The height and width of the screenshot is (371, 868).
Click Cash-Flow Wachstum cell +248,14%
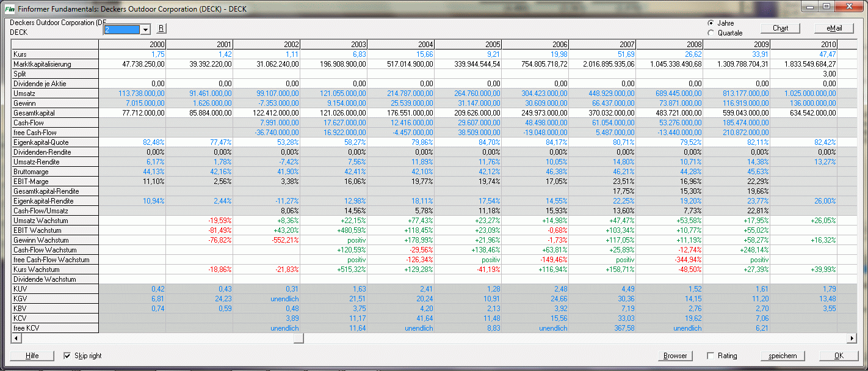(737, 250)
